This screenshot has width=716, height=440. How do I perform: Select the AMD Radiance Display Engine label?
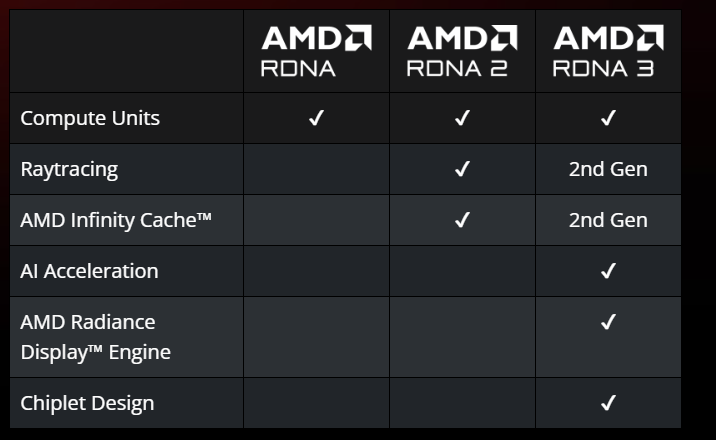[x=95, y=337]
